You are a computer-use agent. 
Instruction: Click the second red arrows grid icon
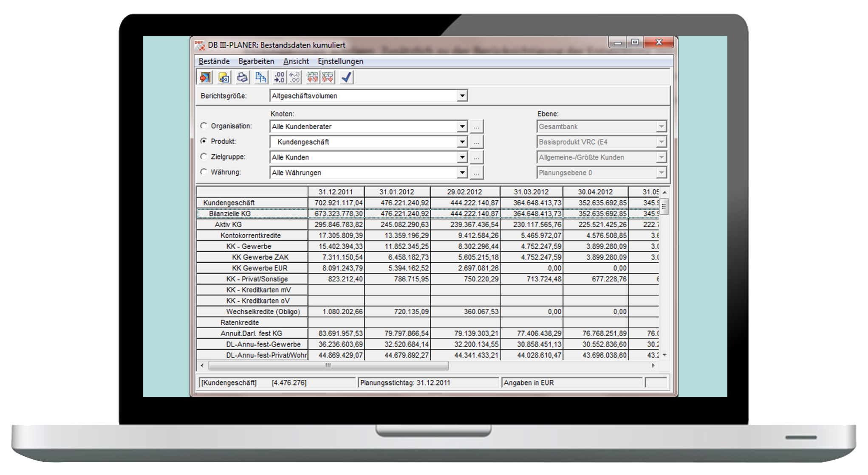(x=328, y=77)
